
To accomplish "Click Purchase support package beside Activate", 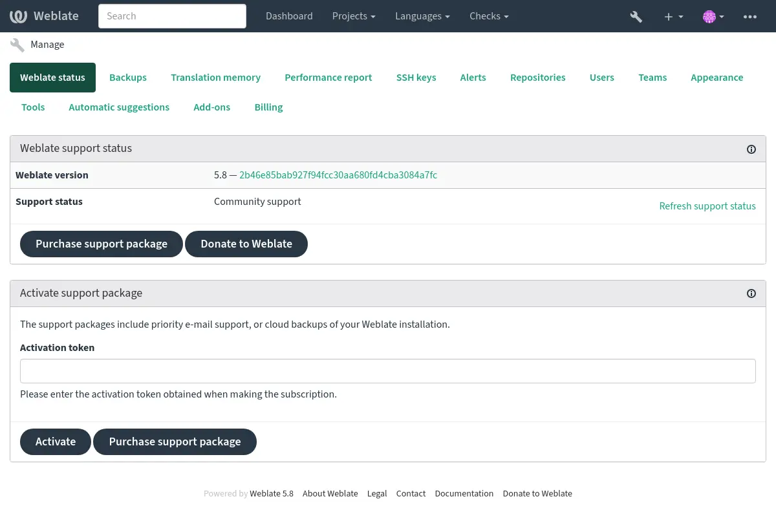I will 175,442.
